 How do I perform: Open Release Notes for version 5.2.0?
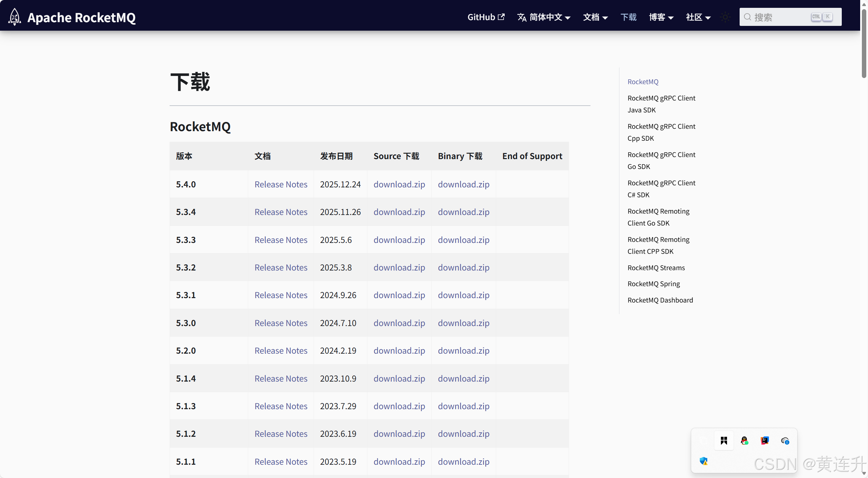click(x=281, y=351)
